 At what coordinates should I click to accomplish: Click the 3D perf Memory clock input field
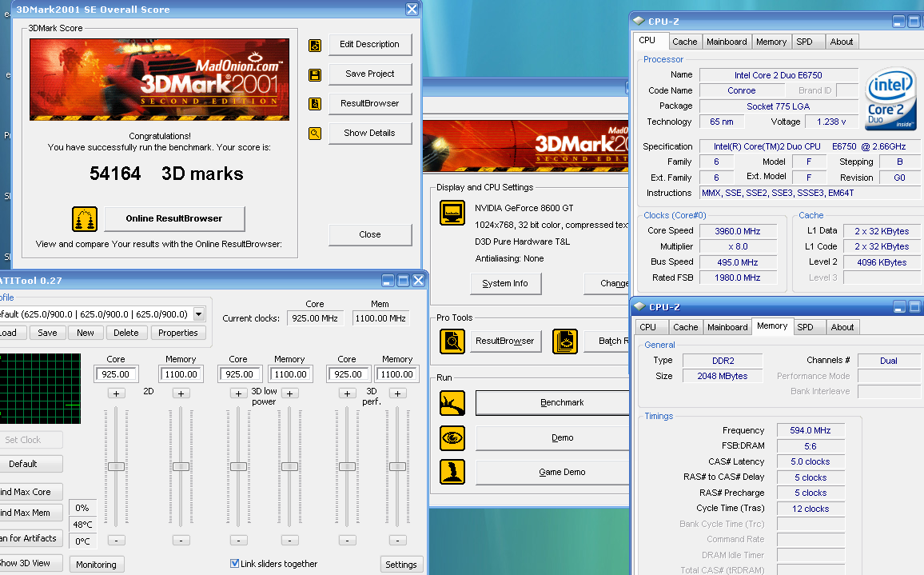[397, 374]
